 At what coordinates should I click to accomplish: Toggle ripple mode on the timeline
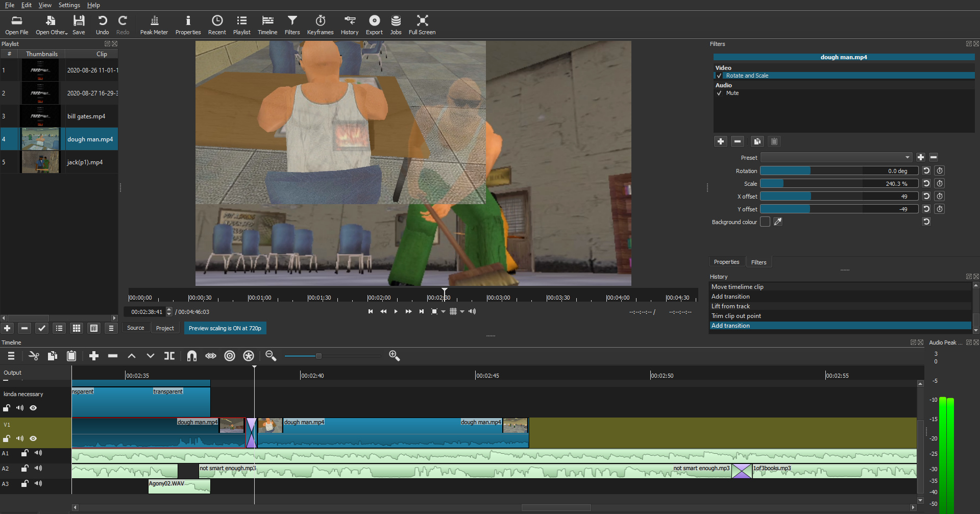click(230, 356)
